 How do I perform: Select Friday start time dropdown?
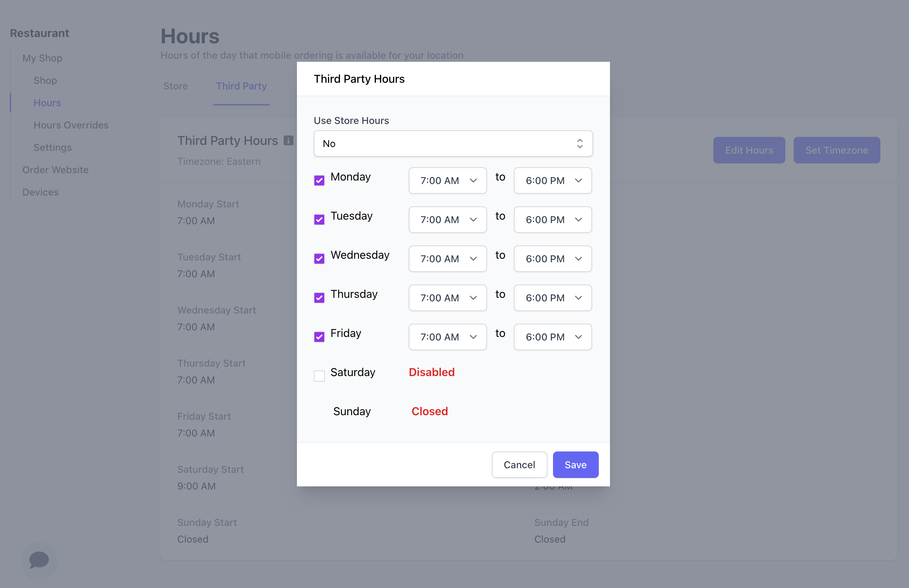(448, 337)
